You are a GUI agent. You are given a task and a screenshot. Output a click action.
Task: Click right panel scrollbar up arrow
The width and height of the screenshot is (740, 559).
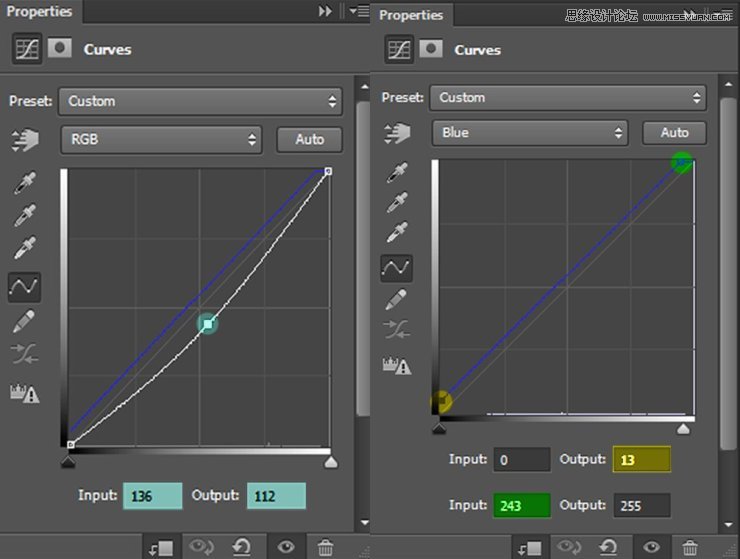pyautogui.click(x=729, y=85)
